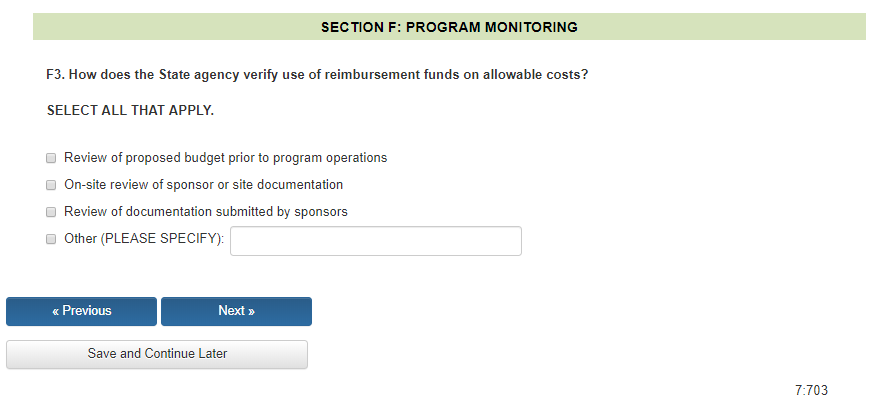
Task: Check the on-site review checkbox
Action: pos(51,185)
